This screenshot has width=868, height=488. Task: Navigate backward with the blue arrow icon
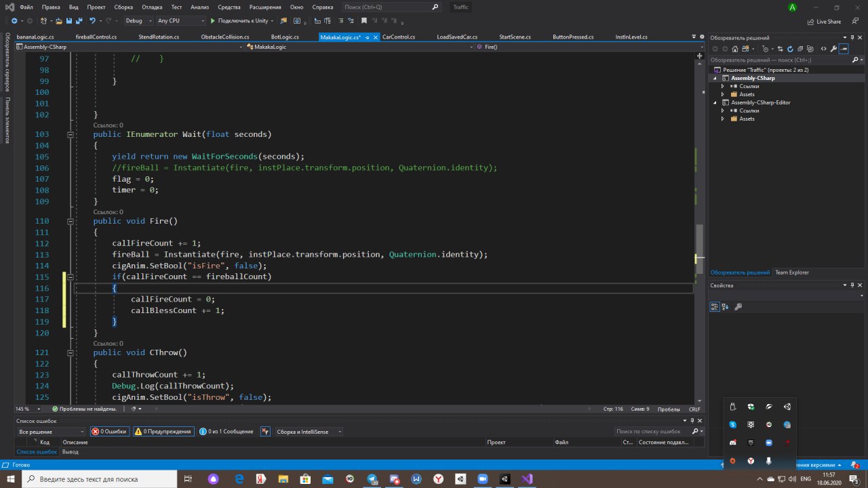14,21
